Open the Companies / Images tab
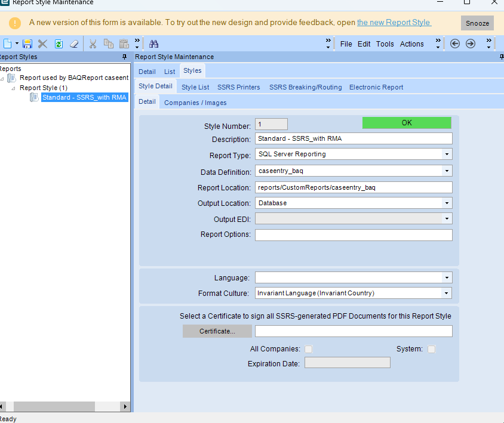The width and height of the screenshot is (504, 423). (x=195, y=103)
